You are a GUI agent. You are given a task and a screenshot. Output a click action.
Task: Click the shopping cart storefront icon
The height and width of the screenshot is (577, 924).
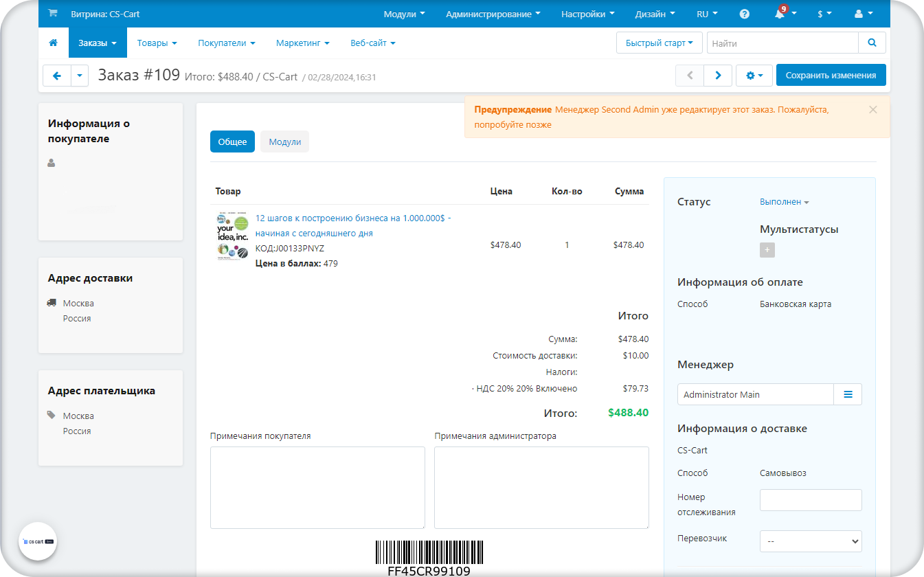point(53,14)
